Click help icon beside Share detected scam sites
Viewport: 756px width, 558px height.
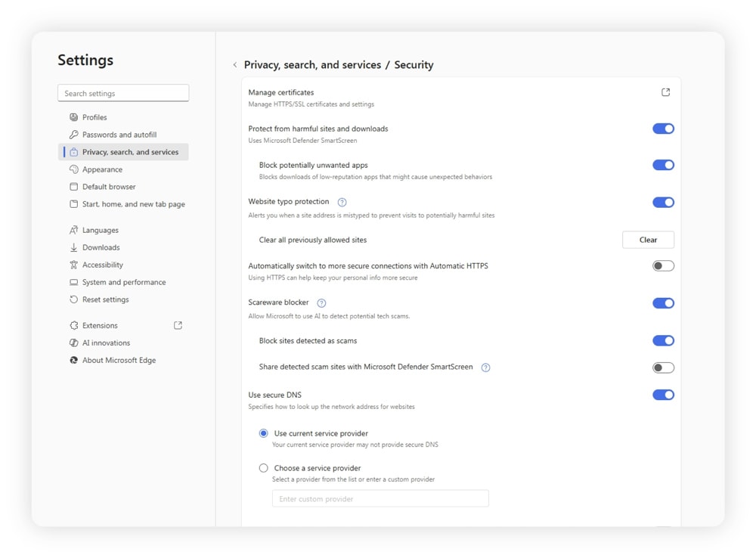coord(486,367)
